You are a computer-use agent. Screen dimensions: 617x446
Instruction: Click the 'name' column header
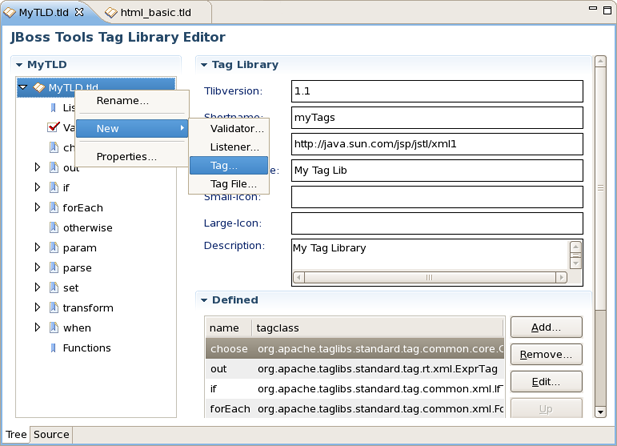pos(229,328)
